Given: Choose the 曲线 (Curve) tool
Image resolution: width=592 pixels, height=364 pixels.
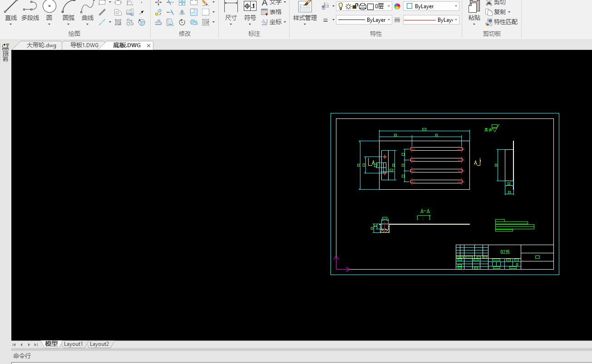Looking at the screenshot, I should coord(88,10).
